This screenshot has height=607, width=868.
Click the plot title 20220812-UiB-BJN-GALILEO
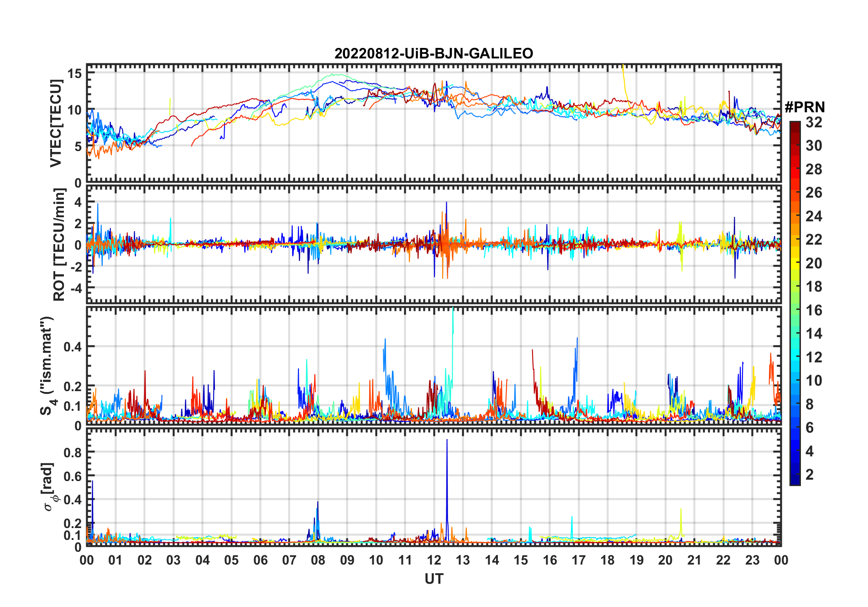pyautogui.click(x=434, y=53)
